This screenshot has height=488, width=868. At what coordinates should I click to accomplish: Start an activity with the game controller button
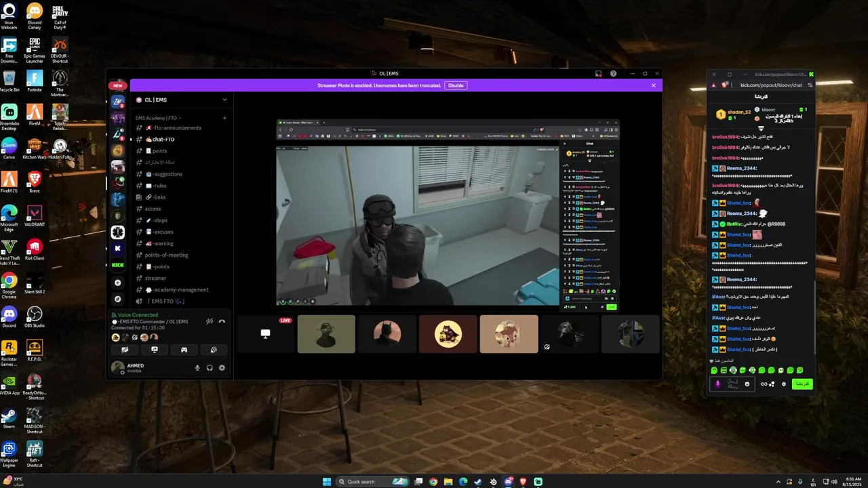click(x=184, y=350)
